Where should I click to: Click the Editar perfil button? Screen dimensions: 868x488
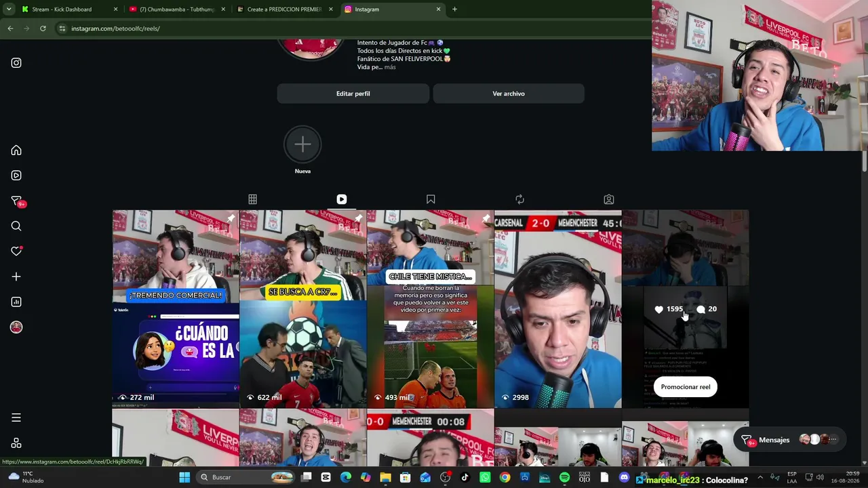point(353,94)
